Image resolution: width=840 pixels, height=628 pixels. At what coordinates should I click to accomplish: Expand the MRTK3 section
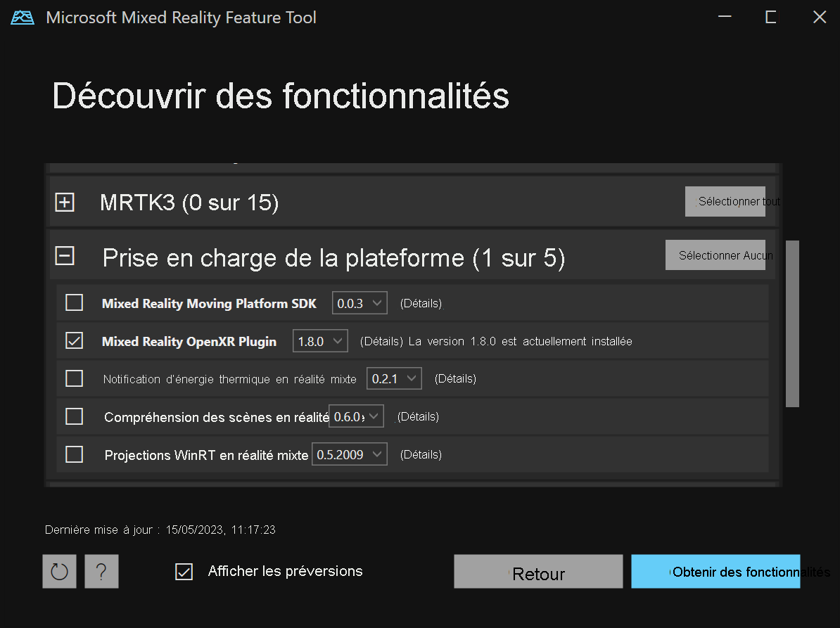65,202
